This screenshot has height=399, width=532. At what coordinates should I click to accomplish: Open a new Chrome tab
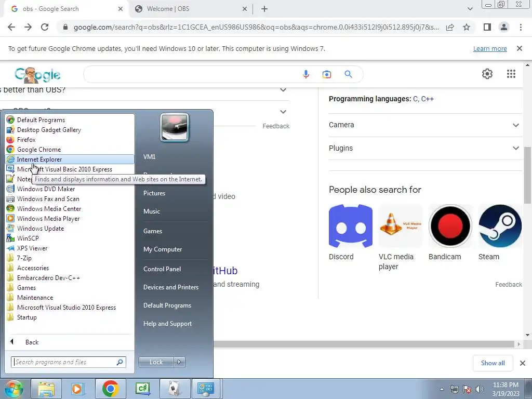264,9
